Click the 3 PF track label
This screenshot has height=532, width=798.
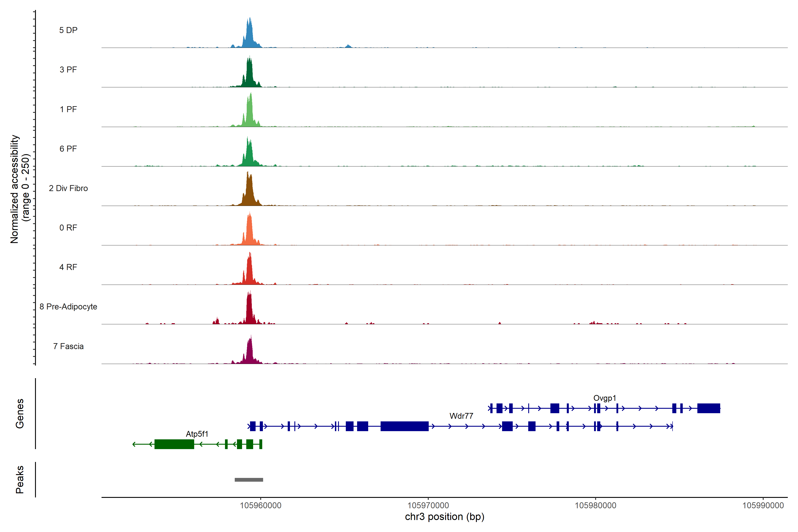68,70
